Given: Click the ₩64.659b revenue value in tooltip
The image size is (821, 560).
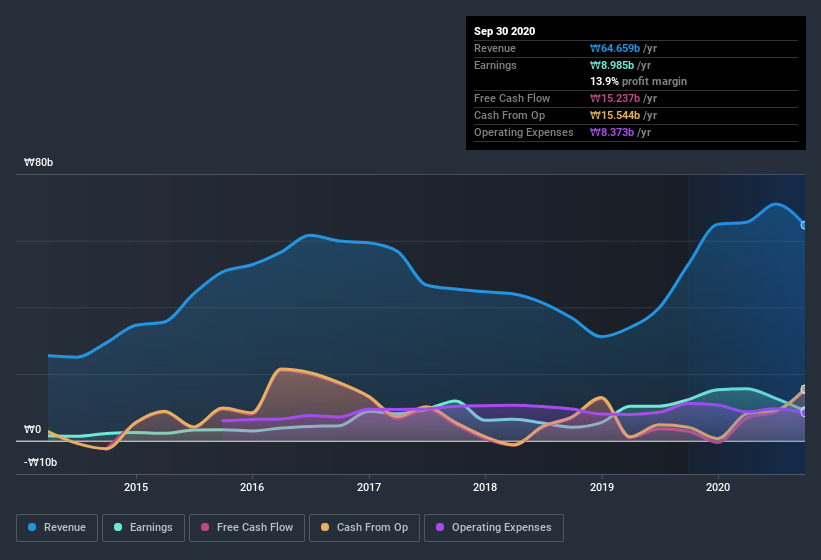Looking at the screenshot, I should click(624, 48).
